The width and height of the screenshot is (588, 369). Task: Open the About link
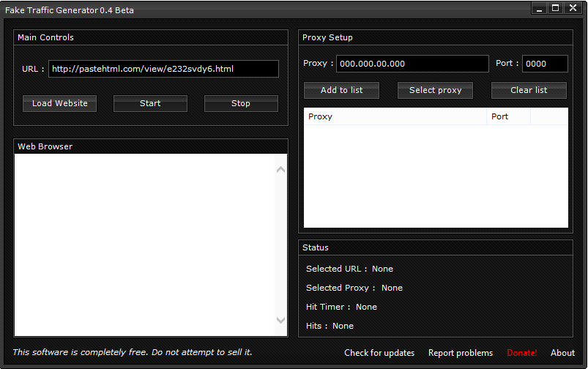[x=562, y=353]
